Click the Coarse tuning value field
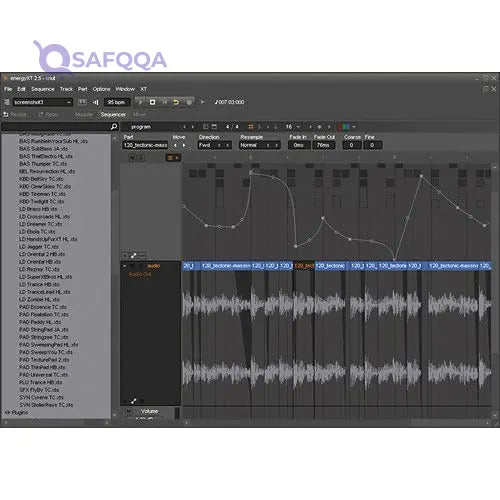This screenshot has width=500, height=500. tap(351, 145)
